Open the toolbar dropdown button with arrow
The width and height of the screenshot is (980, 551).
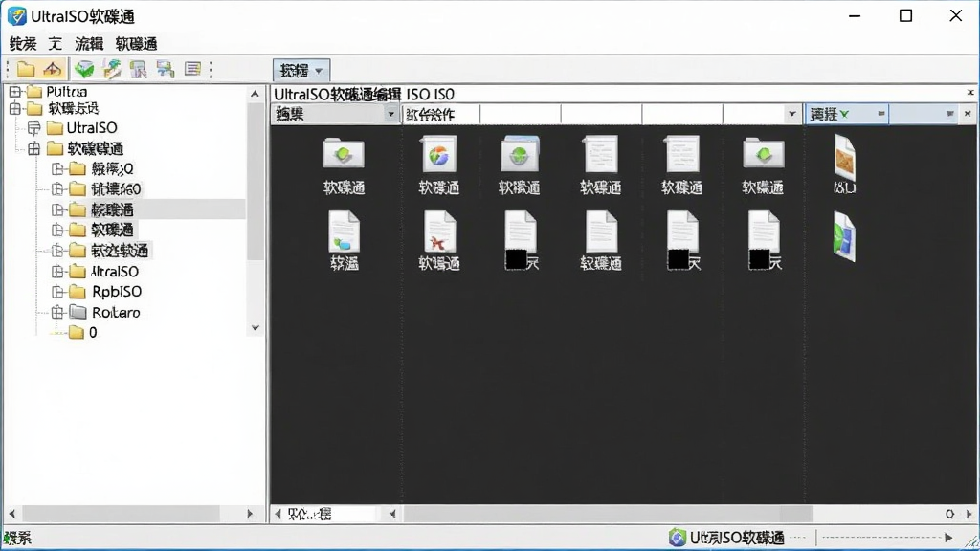point(301,71)
